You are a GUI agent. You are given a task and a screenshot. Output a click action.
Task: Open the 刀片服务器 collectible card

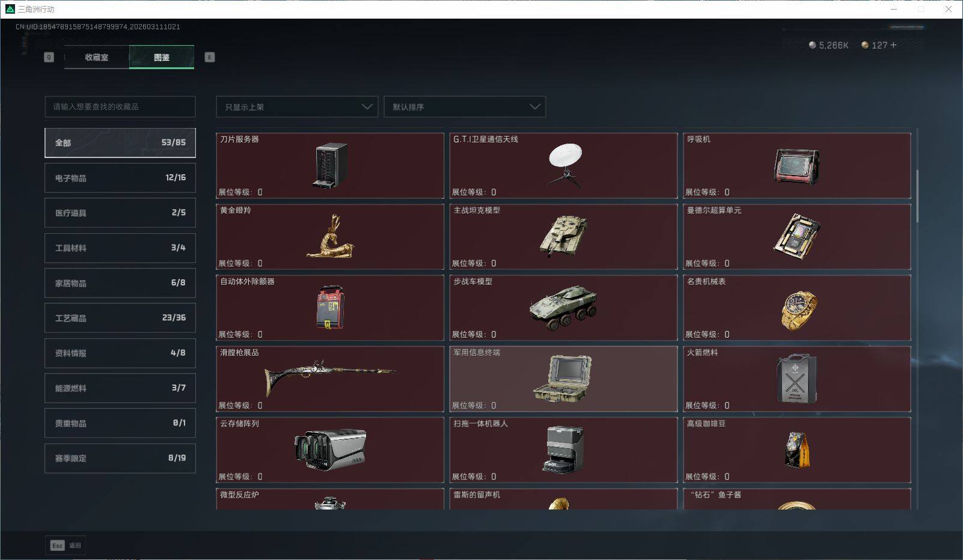point(330,166)
